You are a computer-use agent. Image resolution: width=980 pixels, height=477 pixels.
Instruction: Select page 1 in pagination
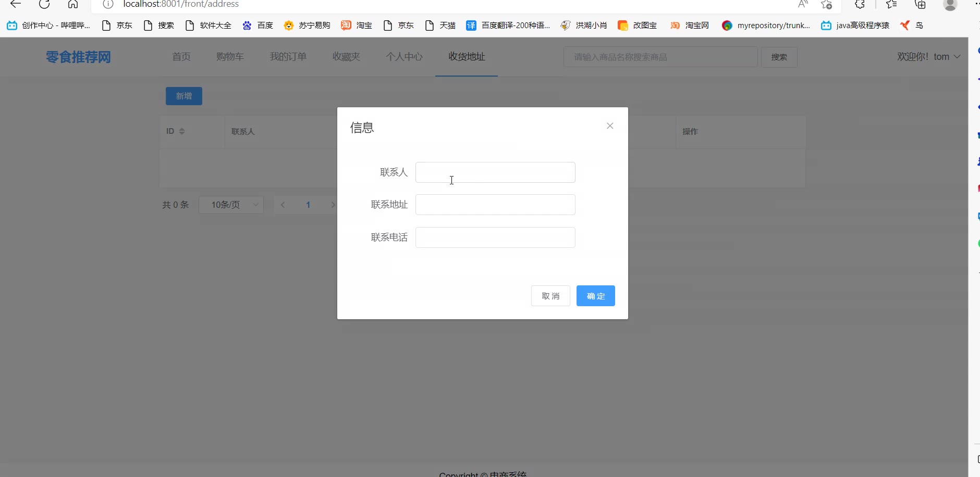(308, 205)
